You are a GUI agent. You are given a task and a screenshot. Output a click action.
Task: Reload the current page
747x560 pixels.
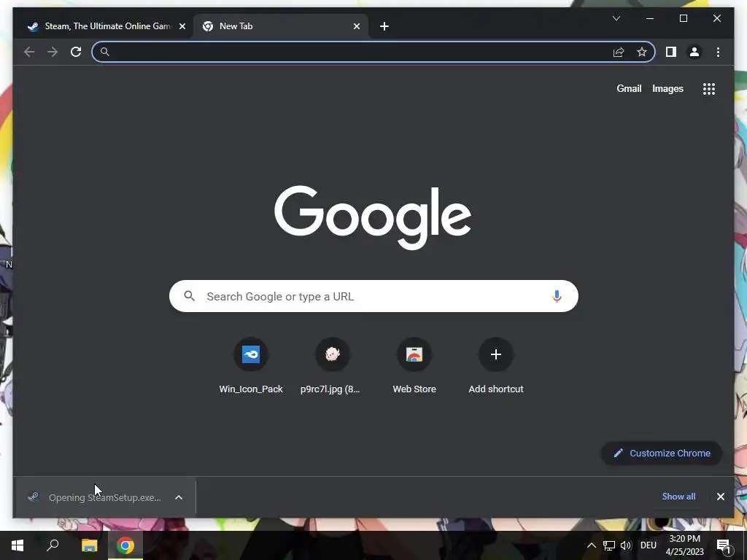pyautogui.click(x=76, y=52)
